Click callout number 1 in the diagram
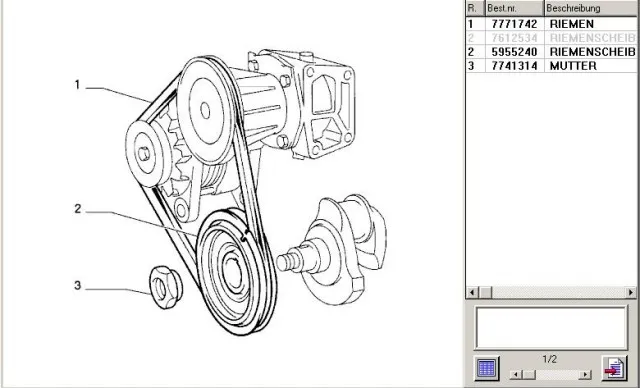640x388 pixels. pos(77,85)
